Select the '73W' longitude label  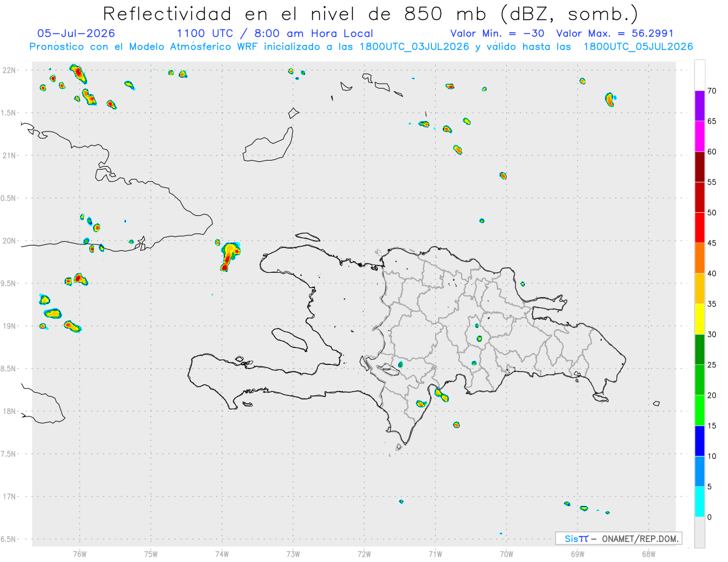pos(293,554)
